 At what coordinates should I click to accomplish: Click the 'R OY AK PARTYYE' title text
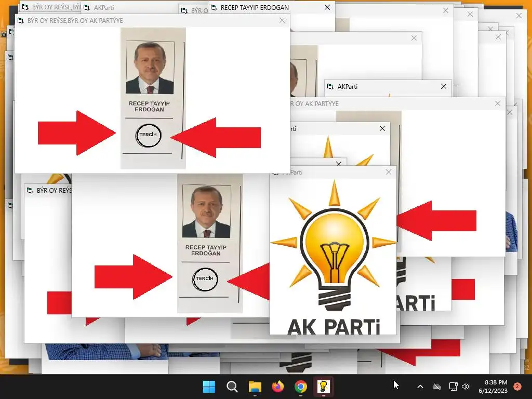(x=314, y=104)
